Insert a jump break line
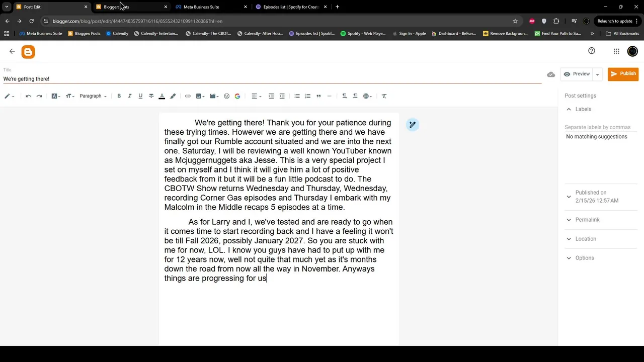644x362 pixels. [330, 96]
